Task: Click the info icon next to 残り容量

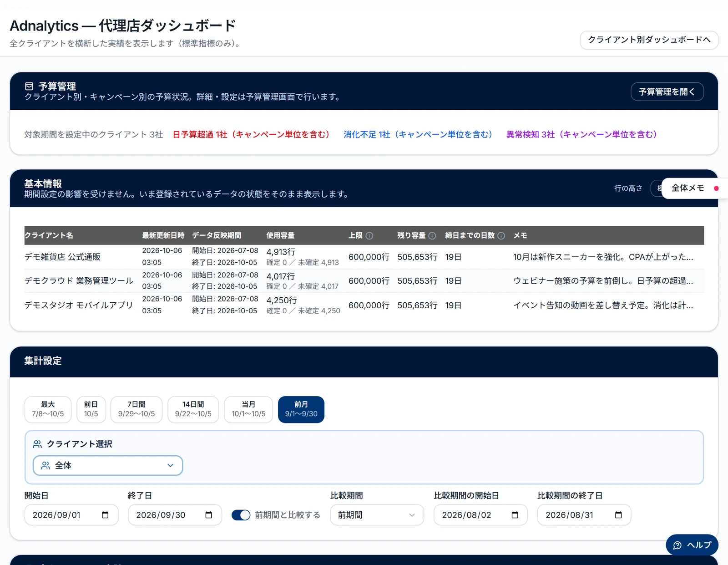Action: [432, 236]
